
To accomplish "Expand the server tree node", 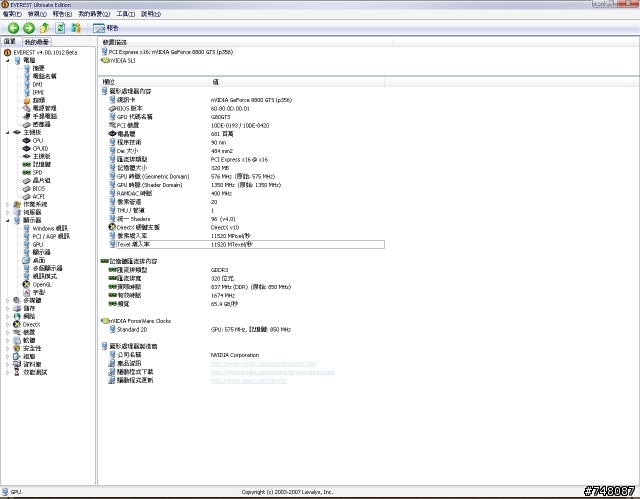I will tap(7, 212).
